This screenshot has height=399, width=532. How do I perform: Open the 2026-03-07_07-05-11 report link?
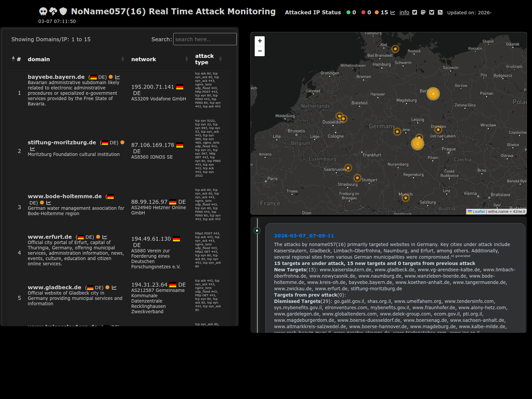[x=304, y=236]
